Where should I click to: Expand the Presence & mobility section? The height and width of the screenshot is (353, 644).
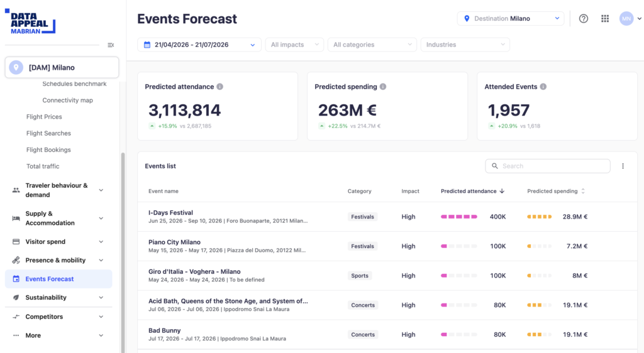(101, 260)
